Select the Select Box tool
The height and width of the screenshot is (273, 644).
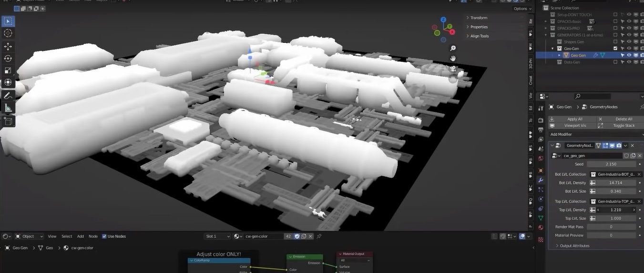(x=8, y=21)
